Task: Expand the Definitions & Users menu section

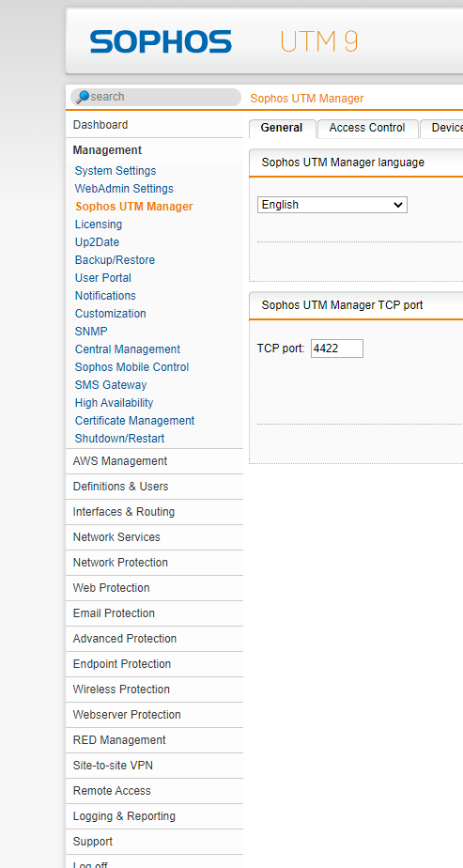Action: pyautogui.click(x=154, y=487)
